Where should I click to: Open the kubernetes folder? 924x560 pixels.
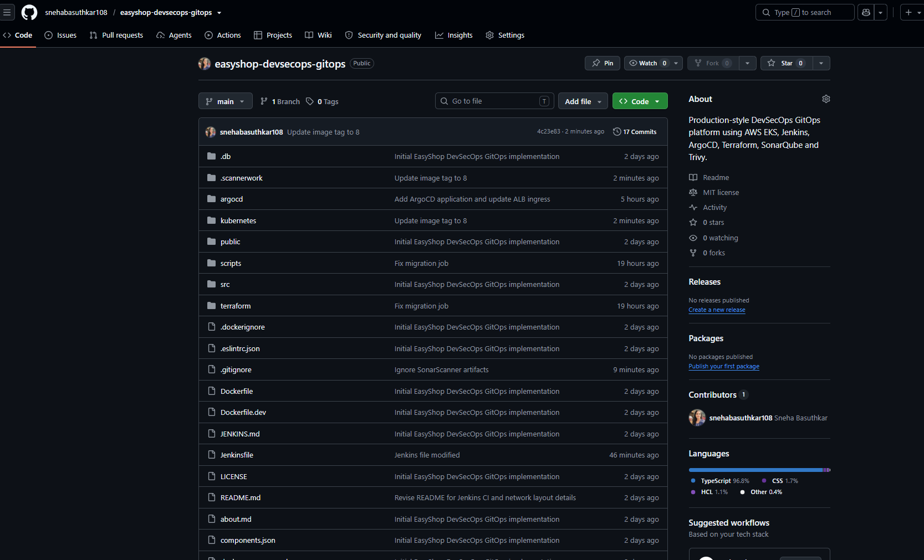238,220
